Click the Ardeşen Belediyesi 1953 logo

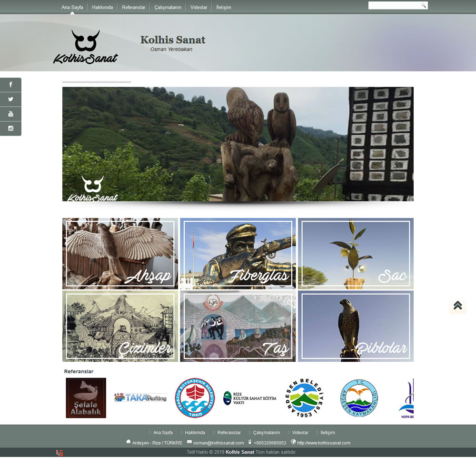[x=305, y=397]
